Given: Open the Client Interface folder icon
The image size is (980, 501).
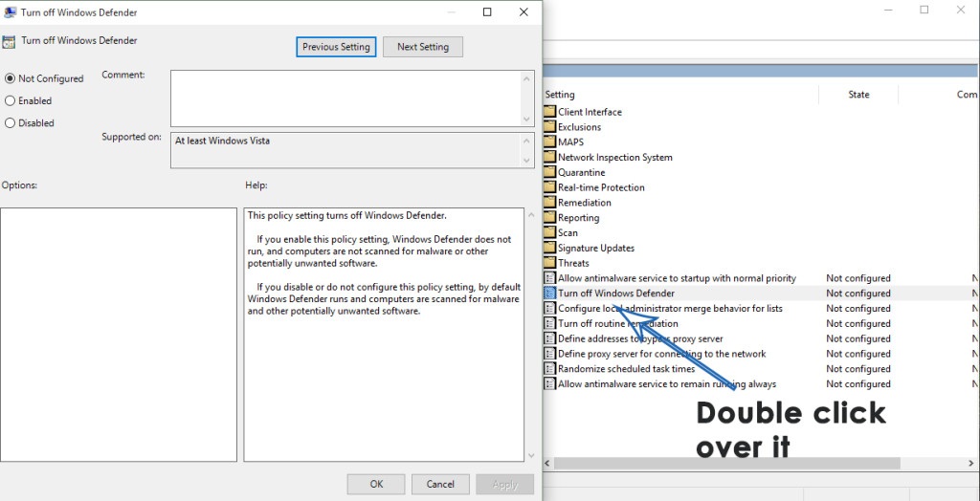Looking at the screenshot, I should click(x=549, y=112).
